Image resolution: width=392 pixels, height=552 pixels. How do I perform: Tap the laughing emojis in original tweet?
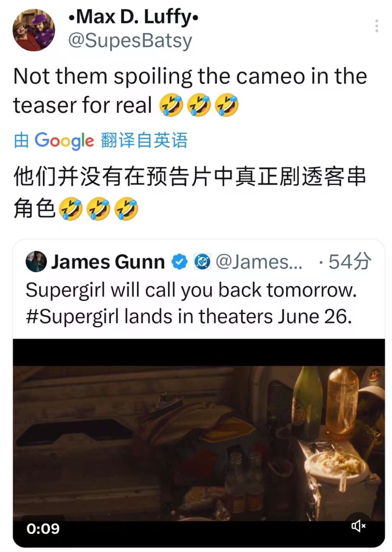[199, 105]
